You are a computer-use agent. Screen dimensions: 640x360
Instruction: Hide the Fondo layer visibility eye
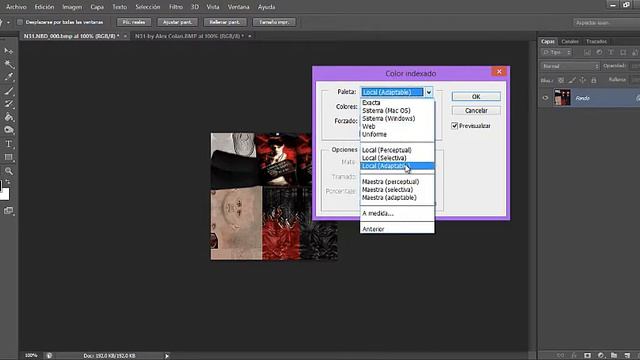[545, 98]
